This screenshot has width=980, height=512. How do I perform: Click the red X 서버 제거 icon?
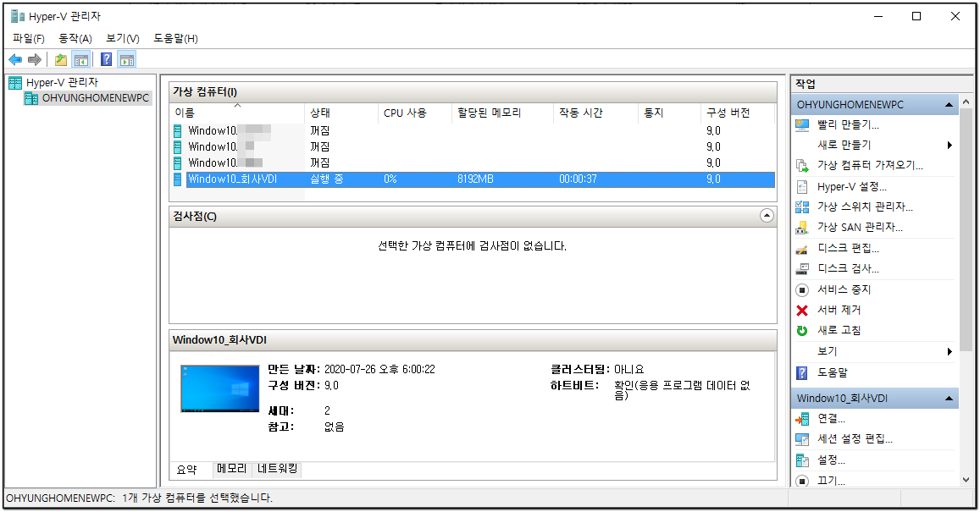click(x=802, y=310)
